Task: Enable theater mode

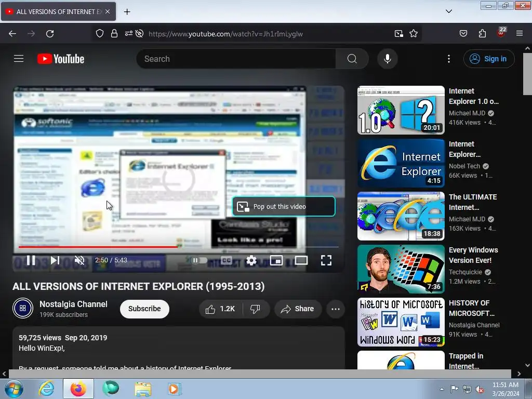Action: coord(301,260)
